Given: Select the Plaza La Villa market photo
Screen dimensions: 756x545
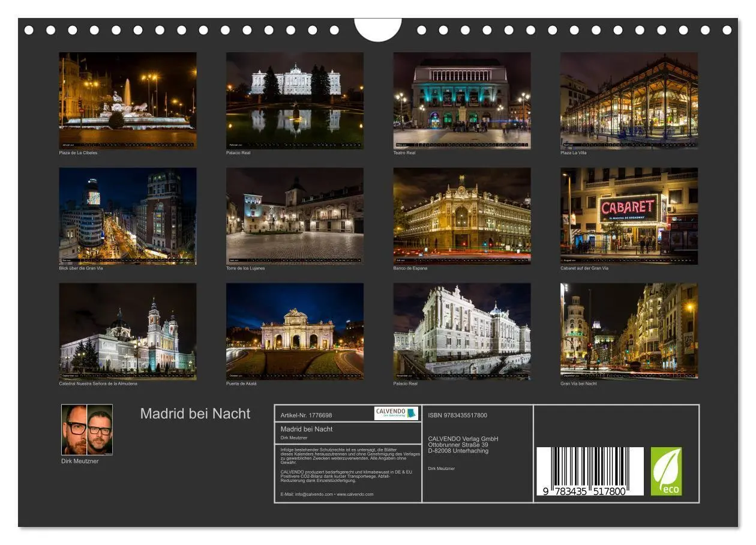Looking at the screenshot, I should [629, 100].
